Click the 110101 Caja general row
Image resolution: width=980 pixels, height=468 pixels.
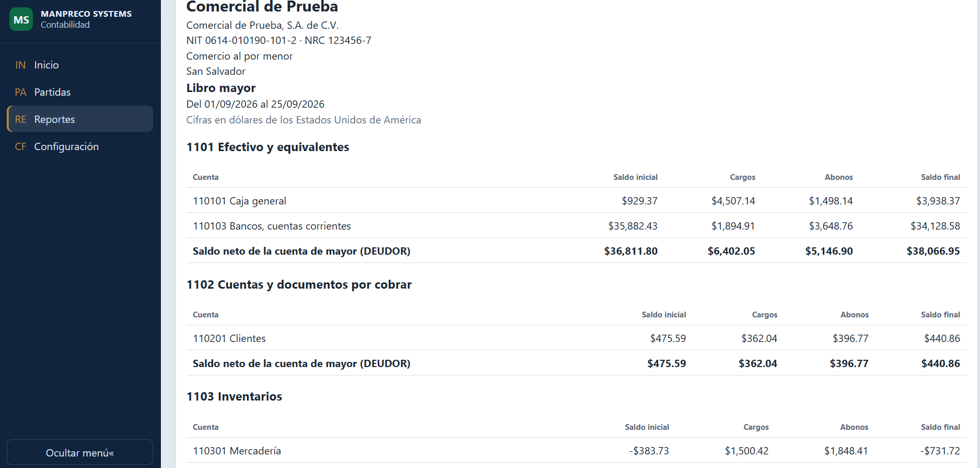point(576,200)
